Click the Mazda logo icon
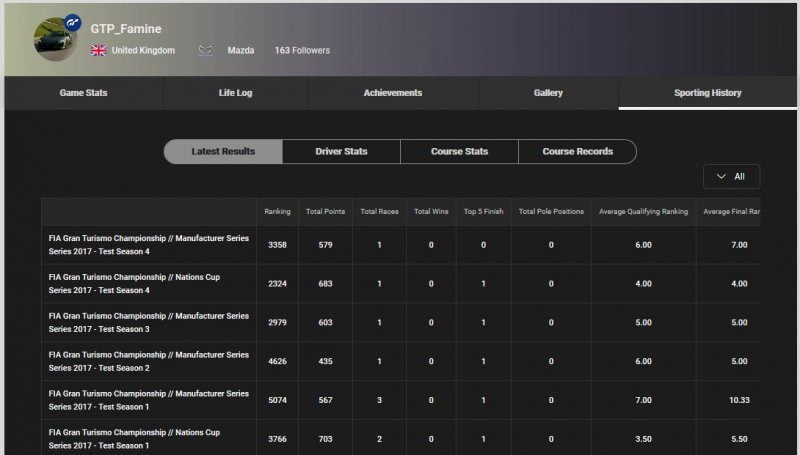This screenshot has height=455, width=800. click(x=205, y=50)
